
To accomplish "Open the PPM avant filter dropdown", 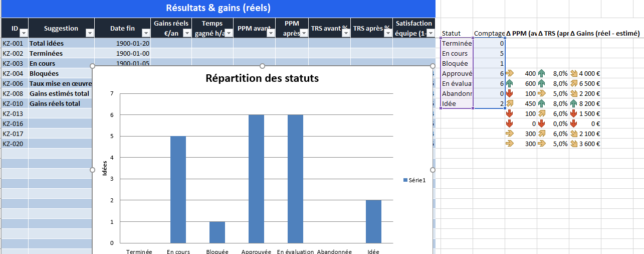I will click(271, 33).
